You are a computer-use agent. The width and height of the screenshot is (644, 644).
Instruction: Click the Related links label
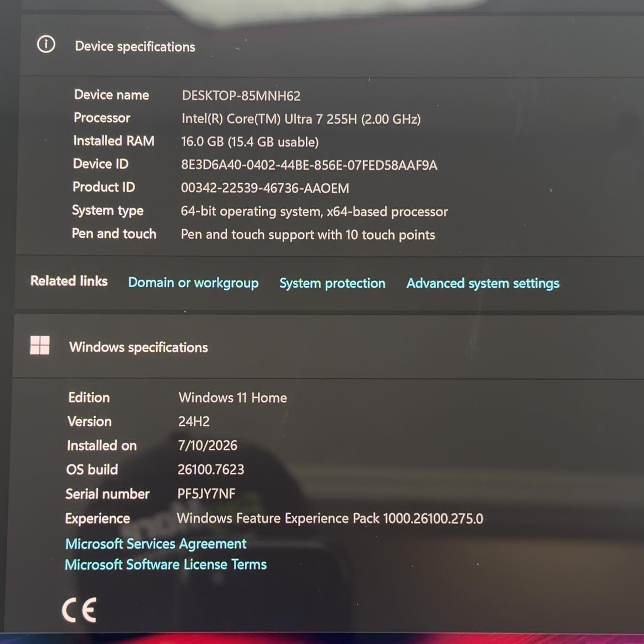(69, 281)
